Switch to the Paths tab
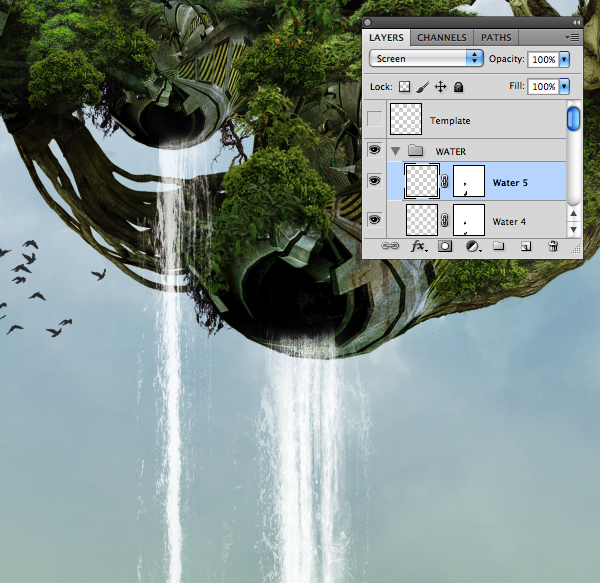The width and height of the screenshot is (600, 583). 496,37
